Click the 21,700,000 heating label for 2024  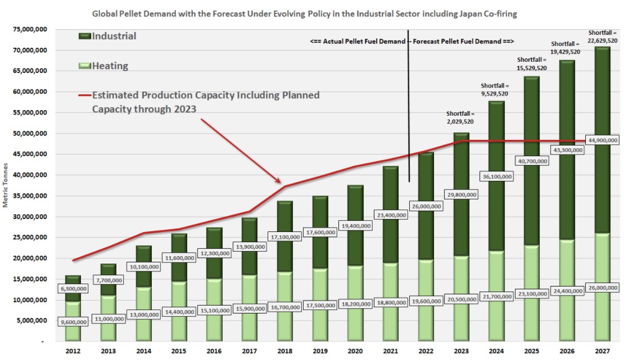point(497,297)
